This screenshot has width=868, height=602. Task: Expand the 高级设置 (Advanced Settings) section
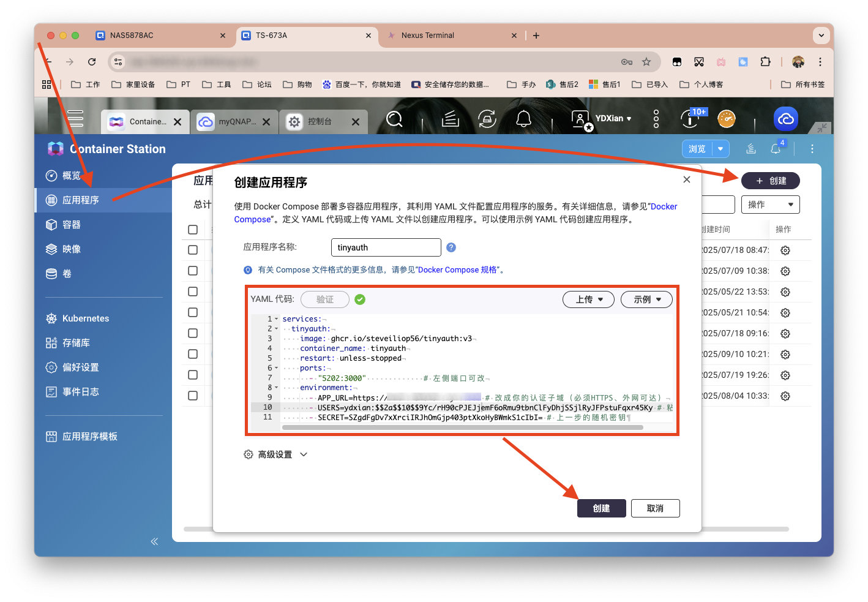coord(275,454)
